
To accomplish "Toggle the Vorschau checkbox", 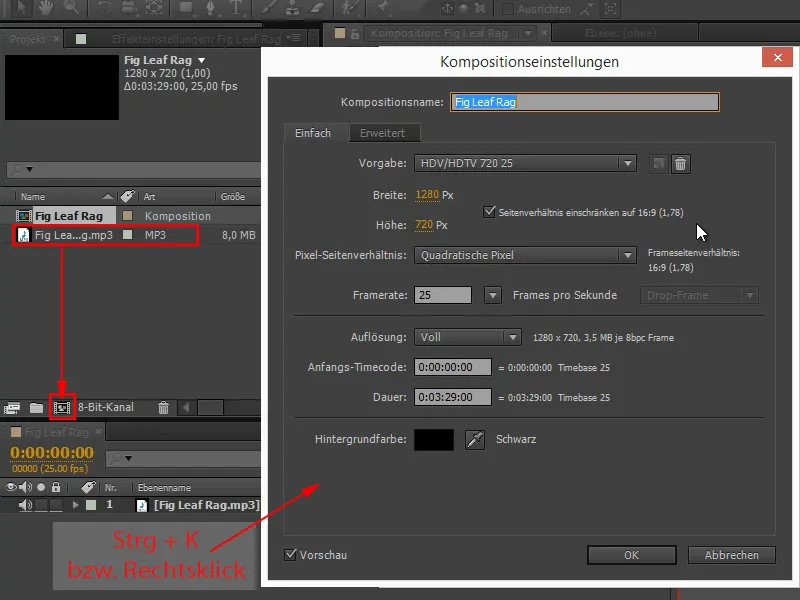I will [x=290, y=555].
